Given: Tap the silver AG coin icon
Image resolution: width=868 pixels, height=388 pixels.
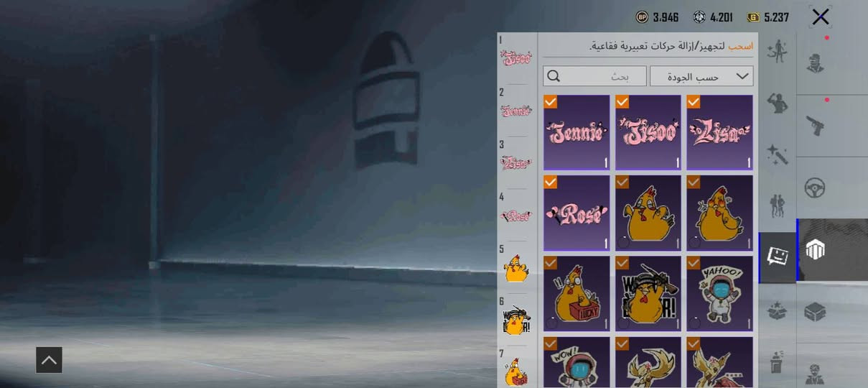Looking at the screenshot, I should click(x=699, y=17).
